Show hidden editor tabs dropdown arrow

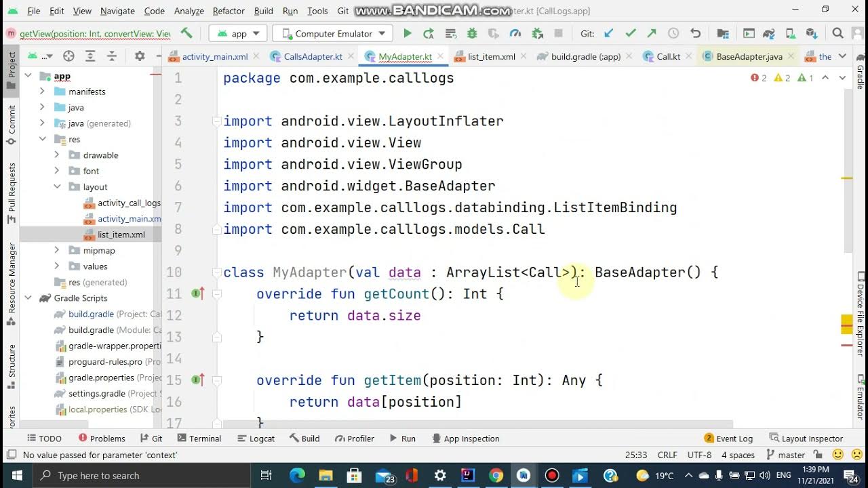pyautogui.click(x=842, y=56)
